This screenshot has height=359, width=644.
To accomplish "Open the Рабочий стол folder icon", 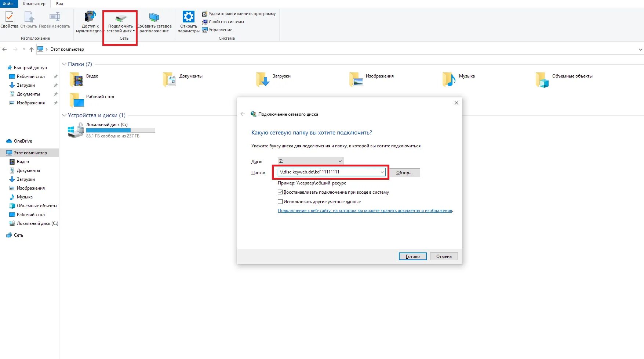I will coord(76,100).
